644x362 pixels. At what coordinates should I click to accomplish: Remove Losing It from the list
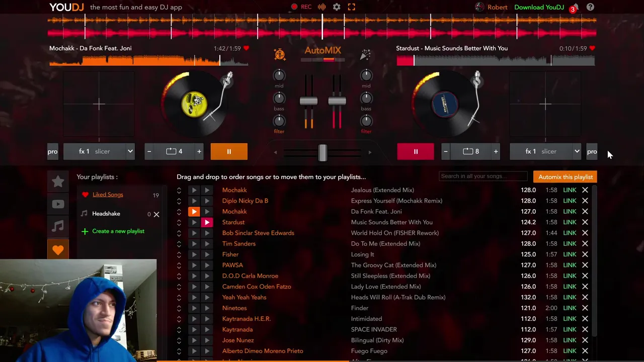[585, 254]
